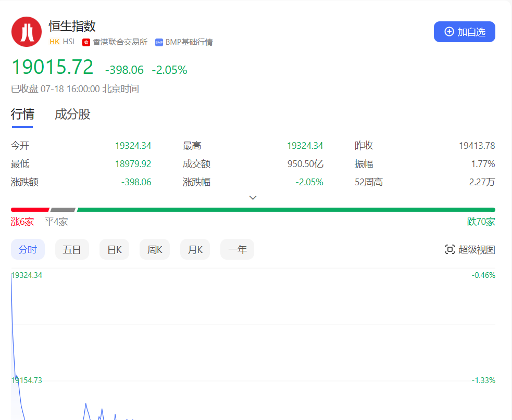Image resolution: width=512 pixels, height=420 pixels.
Task: Open the 超级视图 super view
Action: [x=470, y=249]
